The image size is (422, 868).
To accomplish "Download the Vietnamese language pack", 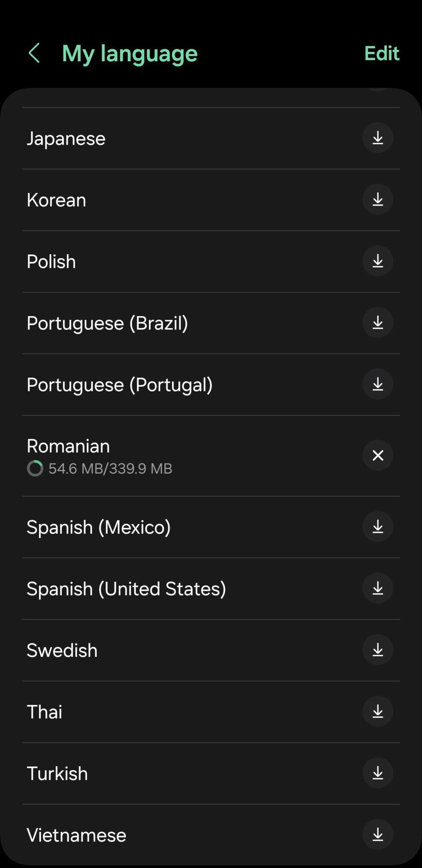I will pos(378,834).
